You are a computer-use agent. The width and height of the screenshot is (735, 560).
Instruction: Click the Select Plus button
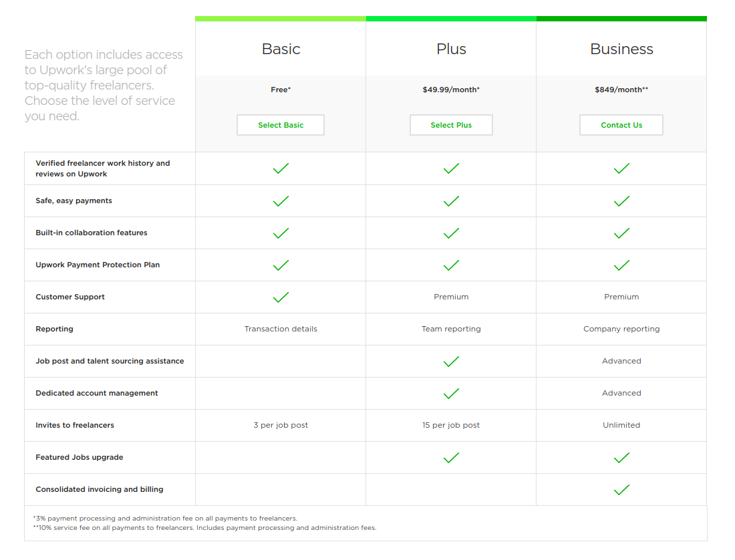tap(451, 125)
